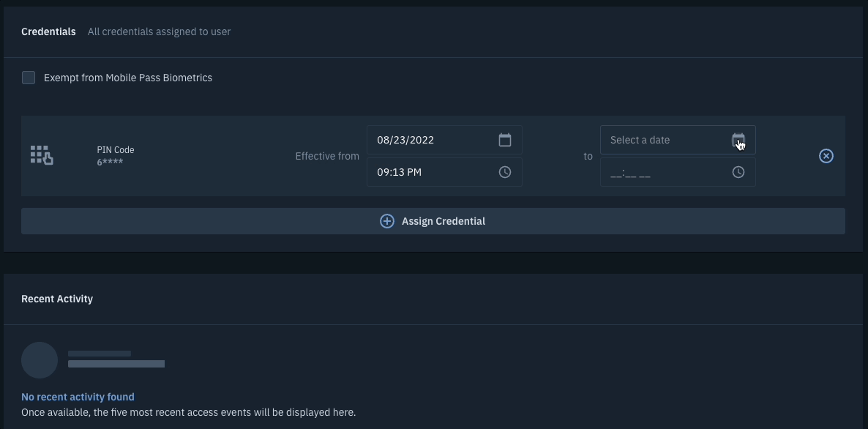Remove the PIN Code credential via circled X
868x429 pixels.
[826, 155]
